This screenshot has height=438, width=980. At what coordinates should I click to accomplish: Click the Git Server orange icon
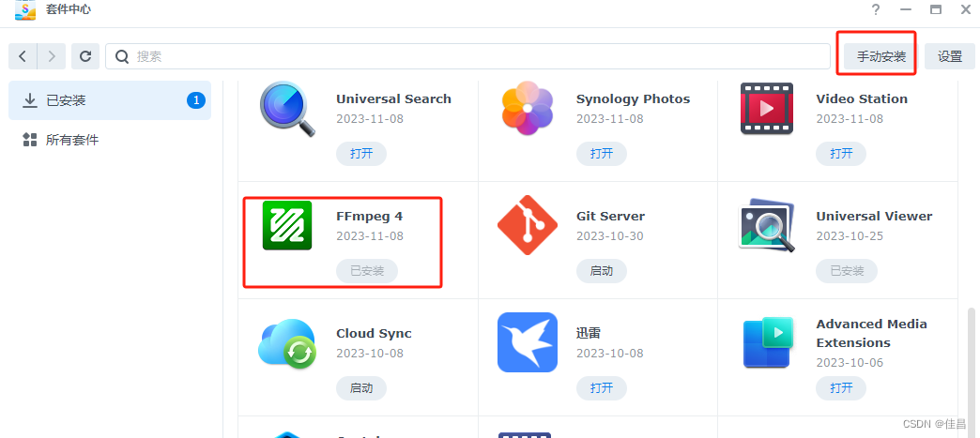point(528,225)
